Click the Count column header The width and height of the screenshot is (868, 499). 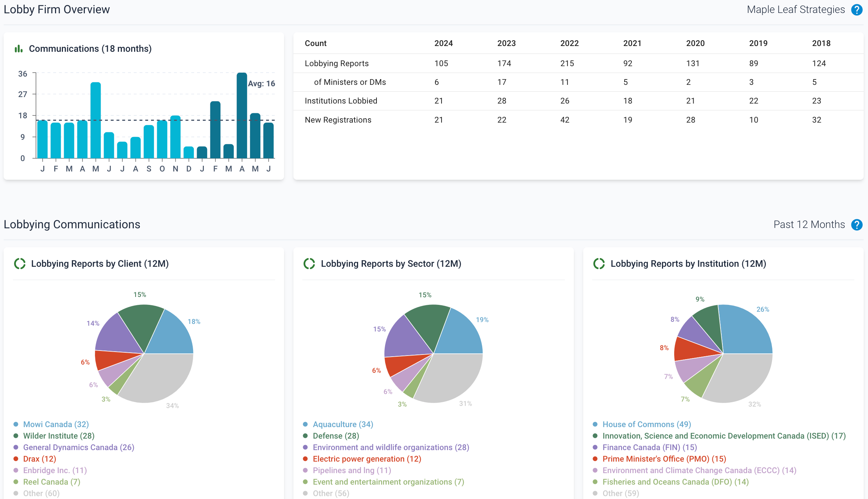(x=316, y=43)
